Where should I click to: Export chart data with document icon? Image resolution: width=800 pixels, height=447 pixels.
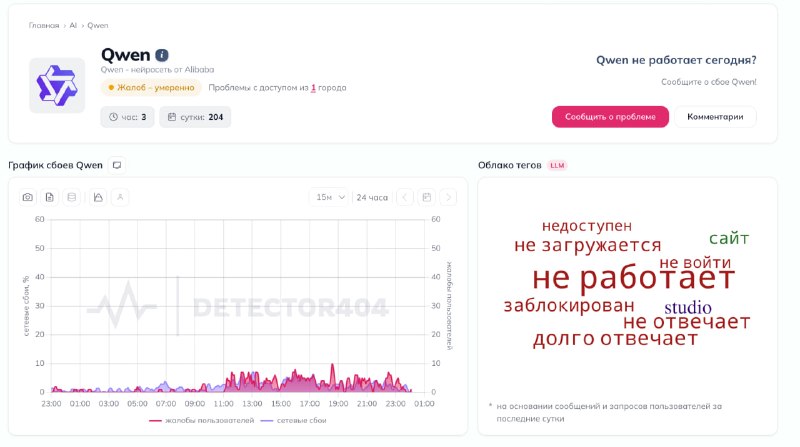point(49,197)
